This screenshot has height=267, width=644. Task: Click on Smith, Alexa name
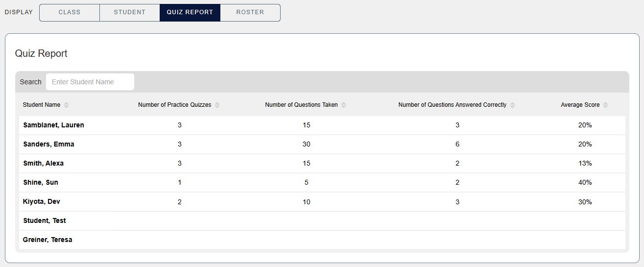43,163
